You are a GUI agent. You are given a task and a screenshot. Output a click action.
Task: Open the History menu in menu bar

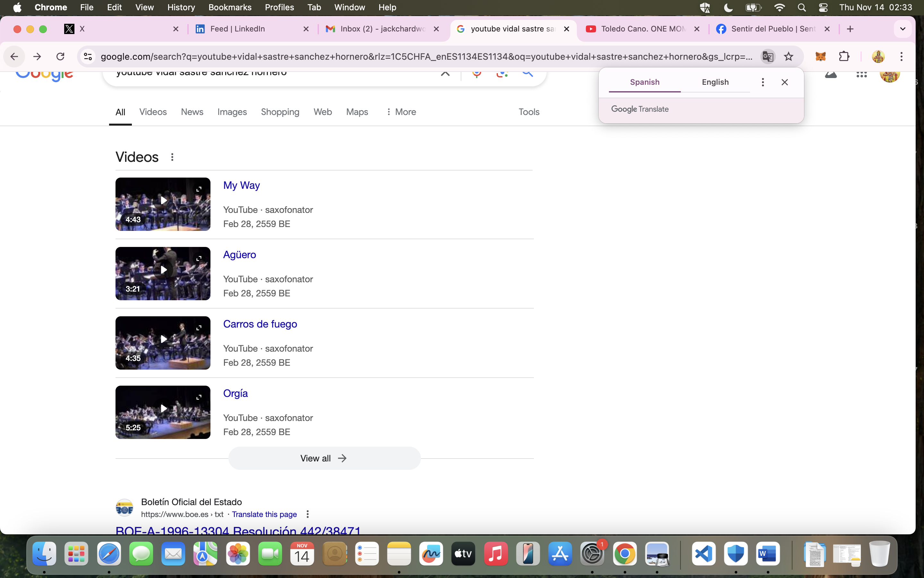point(181,8)
